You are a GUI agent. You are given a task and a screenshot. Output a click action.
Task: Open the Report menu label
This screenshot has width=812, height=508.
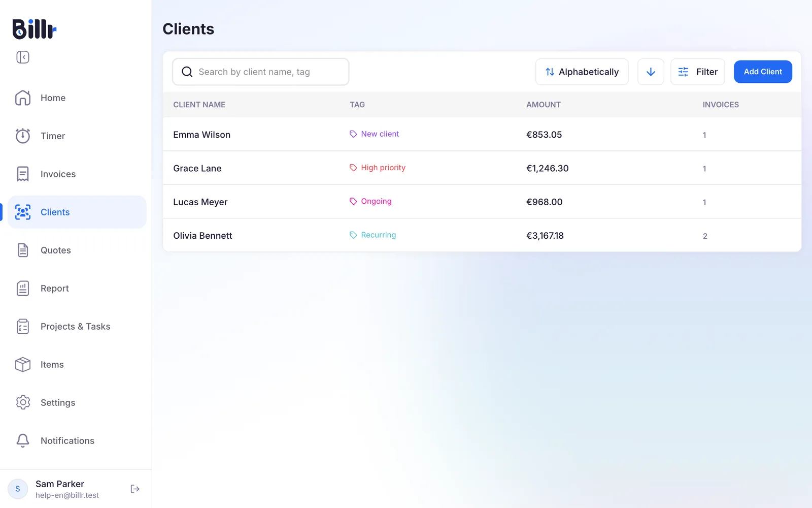(54, 288)
